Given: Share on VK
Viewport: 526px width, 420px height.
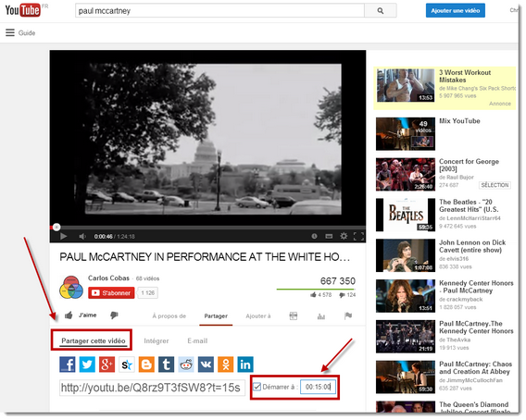Looking at the screenshot, I should [206, 364].
